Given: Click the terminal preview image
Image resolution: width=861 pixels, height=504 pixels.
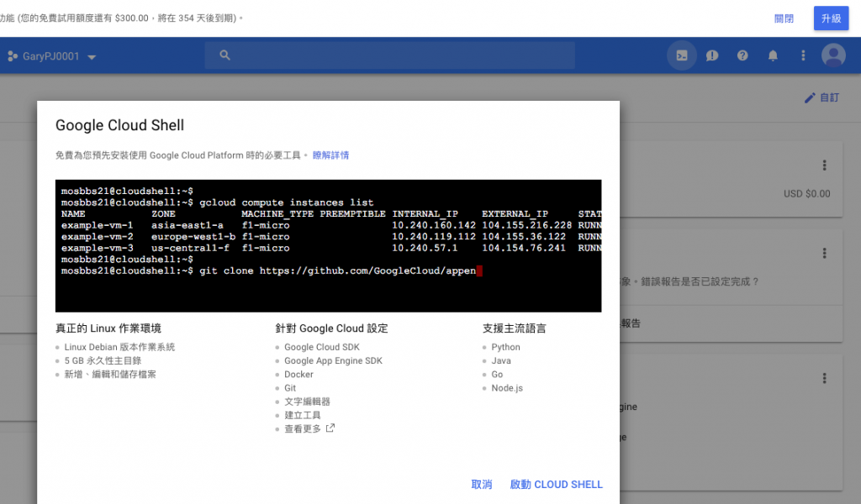Looking at the screenshot, I should pyautogui.click(x=329, y=245).
